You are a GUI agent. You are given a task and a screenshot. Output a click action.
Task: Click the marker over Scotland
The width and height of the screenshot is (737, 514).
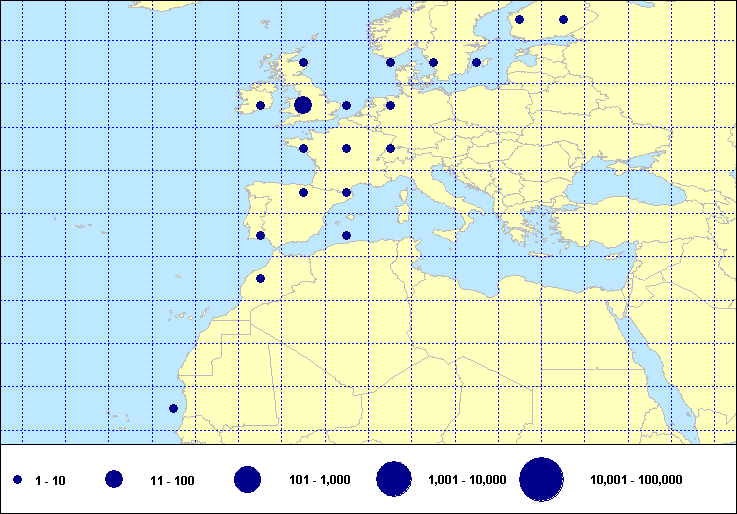coord(303,62)
